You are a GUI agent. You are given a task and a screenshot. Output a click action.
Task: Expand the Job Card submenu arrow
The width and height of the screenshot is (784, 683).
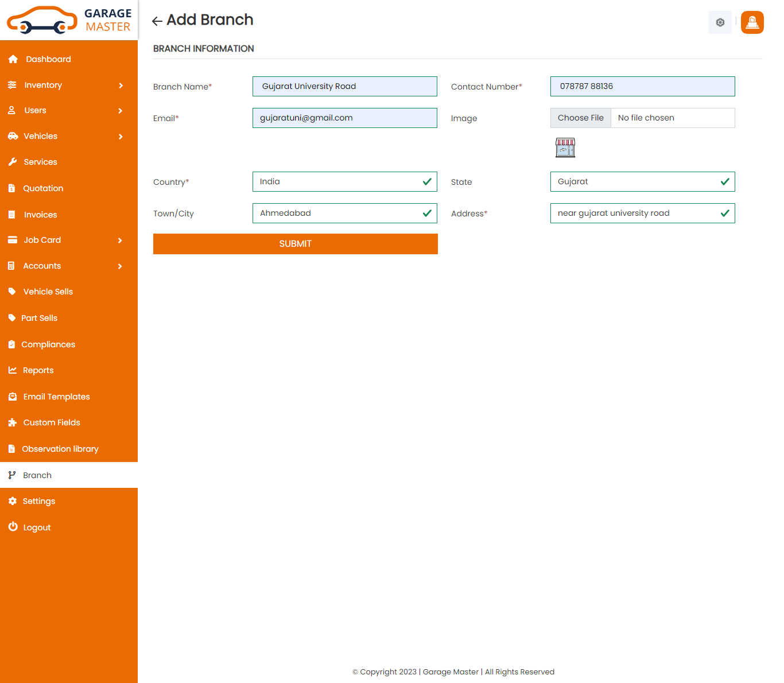(121, 240)
